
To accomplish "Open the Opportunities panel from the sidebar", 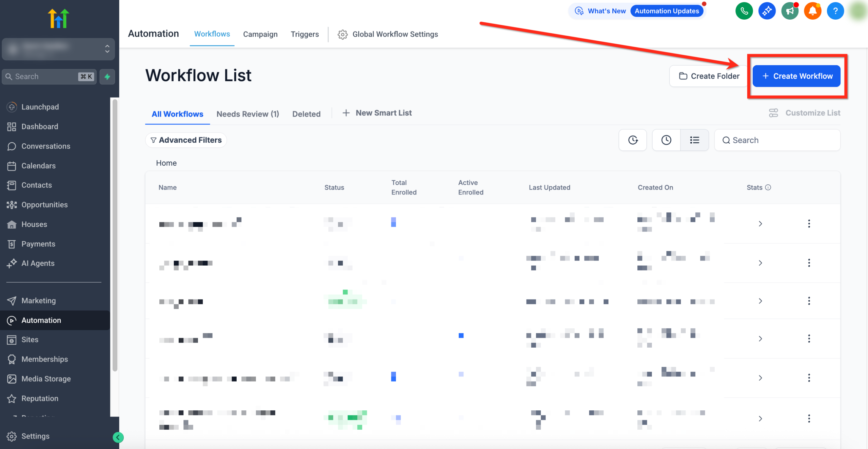I will (x=44, y=204).
